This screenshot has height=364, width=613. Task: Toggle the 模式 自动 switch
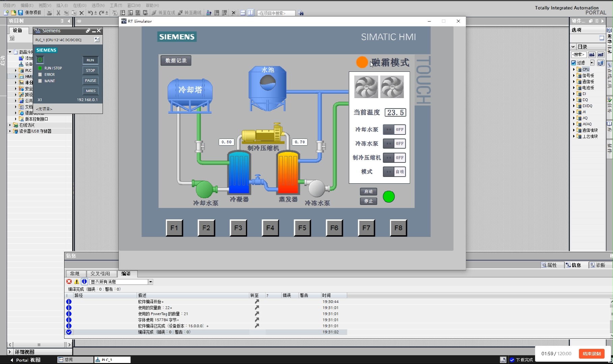(394, 172)
